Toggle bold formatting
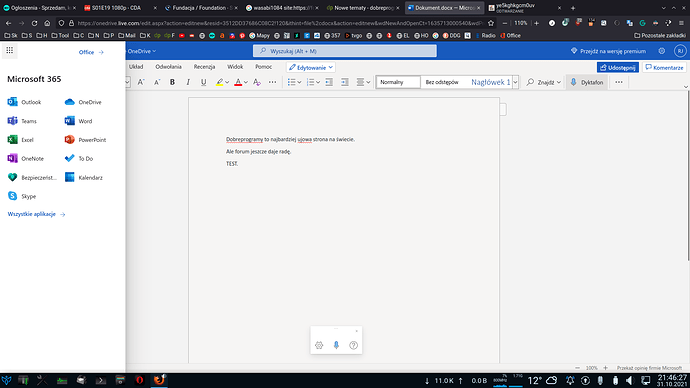Viewport: 690px width, 388px height. pos(172,82)
